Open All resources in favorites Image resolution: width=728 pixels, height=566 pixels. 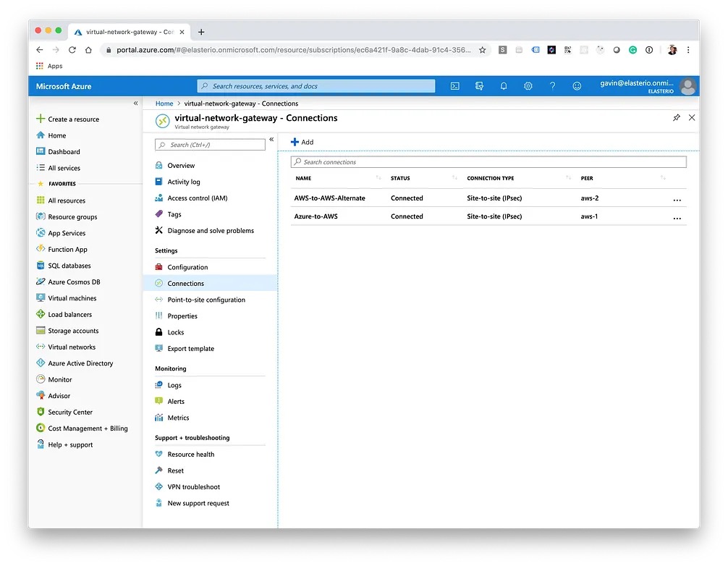point(61,200)
